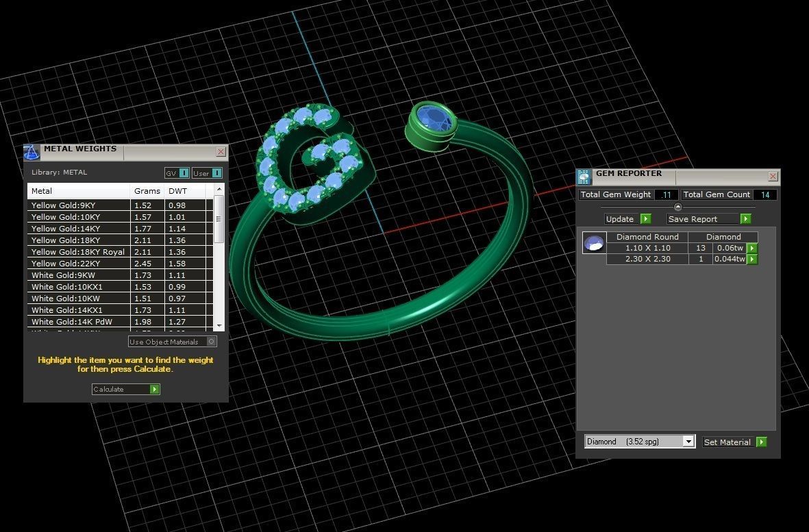Screen dimensions: 809x532
Task: Select the White Gold:14KX1 row
Action: point(120,310)
